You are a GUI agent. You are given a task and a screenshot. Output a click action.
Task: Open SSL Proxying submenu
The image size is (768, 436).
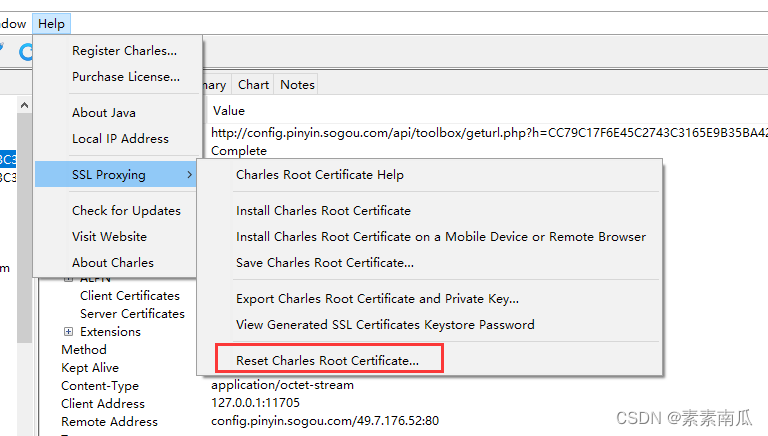[x=116, y=174]
